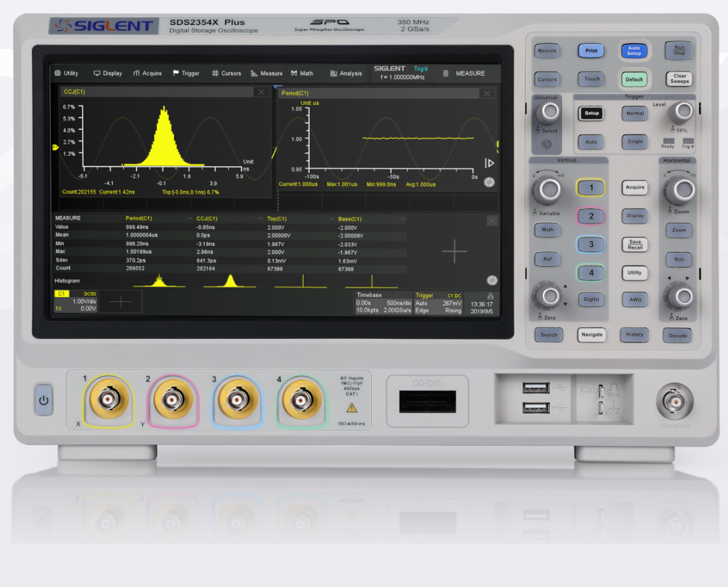Viewport: 728px width, 587px height.
Task: Click the round reset icon in trend plot
Action: pos(489,182)
